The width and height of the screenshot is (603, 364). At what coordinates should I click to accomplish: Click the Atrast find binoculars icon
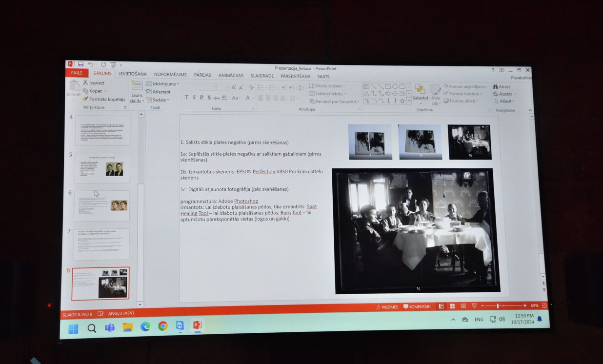(495, 87)
